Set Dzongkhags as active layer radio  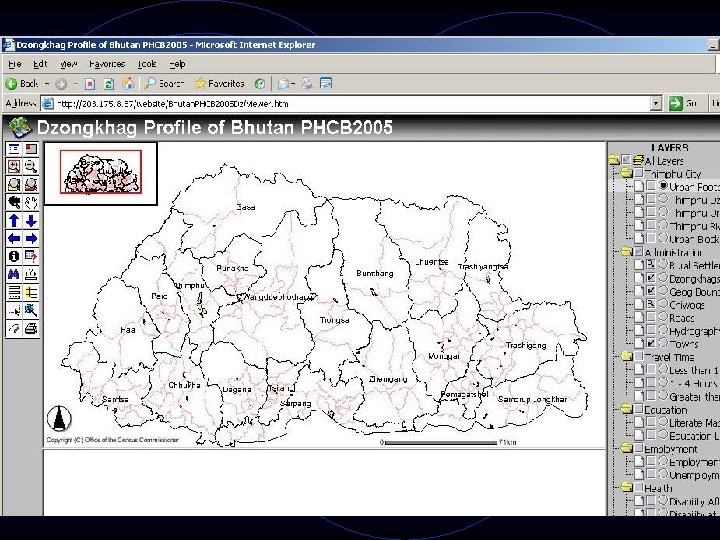663,277
